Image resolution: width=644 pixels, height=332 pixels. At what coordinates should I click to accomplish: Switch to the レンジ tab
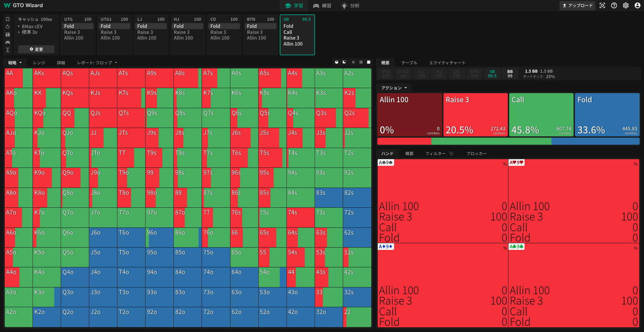tap(39, 63)
